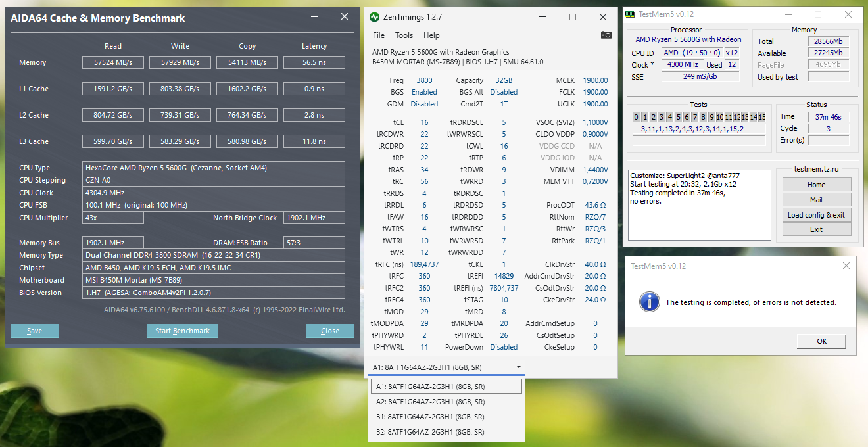Click Mail button in TestMem5
Image resolution: width=868 pixels, height=447 pixels.
click(817, 200)
